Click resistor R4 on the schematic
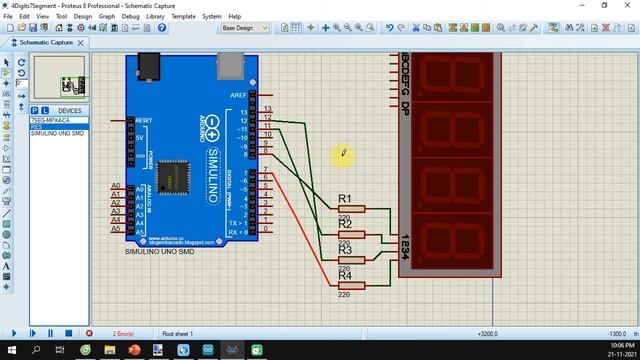Image resolution: width=640 pixels, height=360 pixels. (x=351, y=286)
